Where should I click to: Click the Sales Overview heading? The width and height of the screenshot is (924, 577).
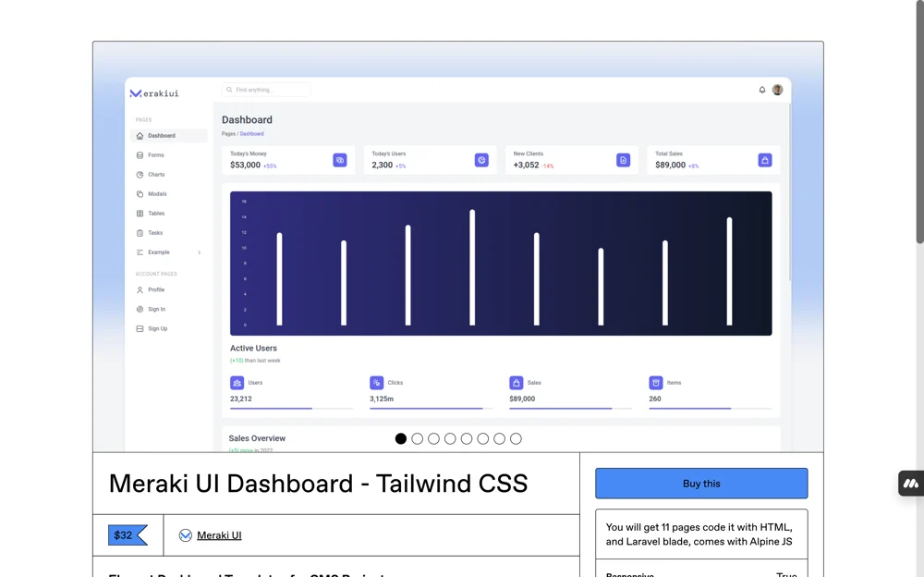pyautogui.click(x=257, y=438)
